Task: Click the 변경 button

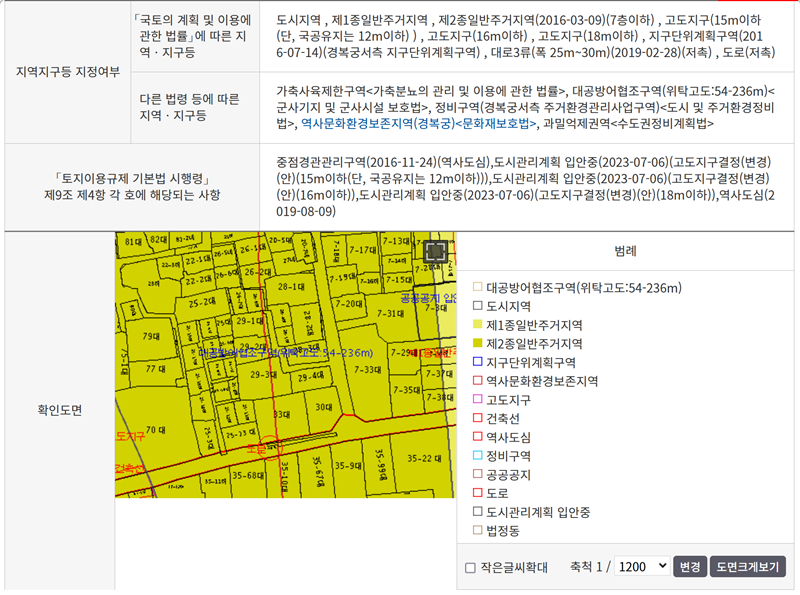Action: tap(690, 566)
